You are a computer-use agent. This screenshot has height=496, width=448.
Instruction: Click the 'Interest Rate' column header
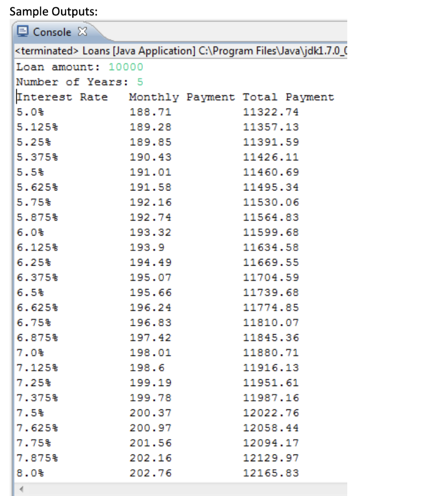pos(62,97)
